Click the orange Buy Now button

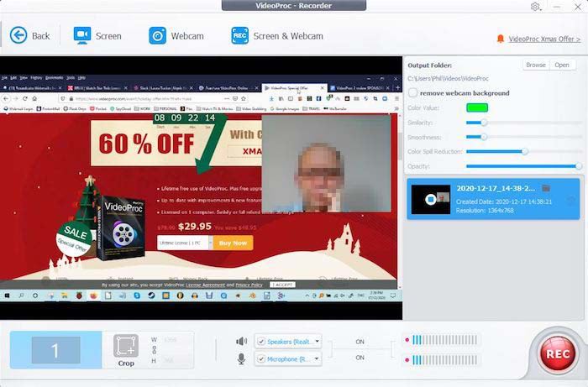coord(233,243)
